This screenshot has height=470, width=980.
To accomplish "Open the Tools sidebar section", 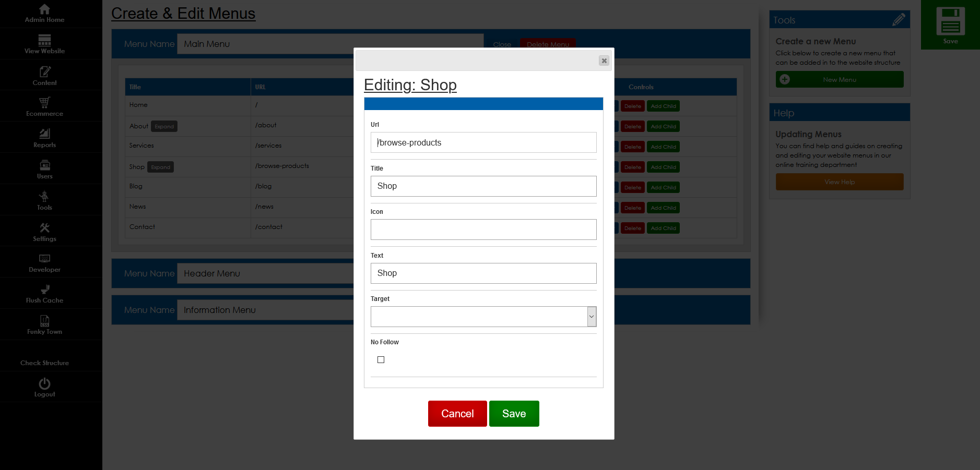I will click(45, 201).
